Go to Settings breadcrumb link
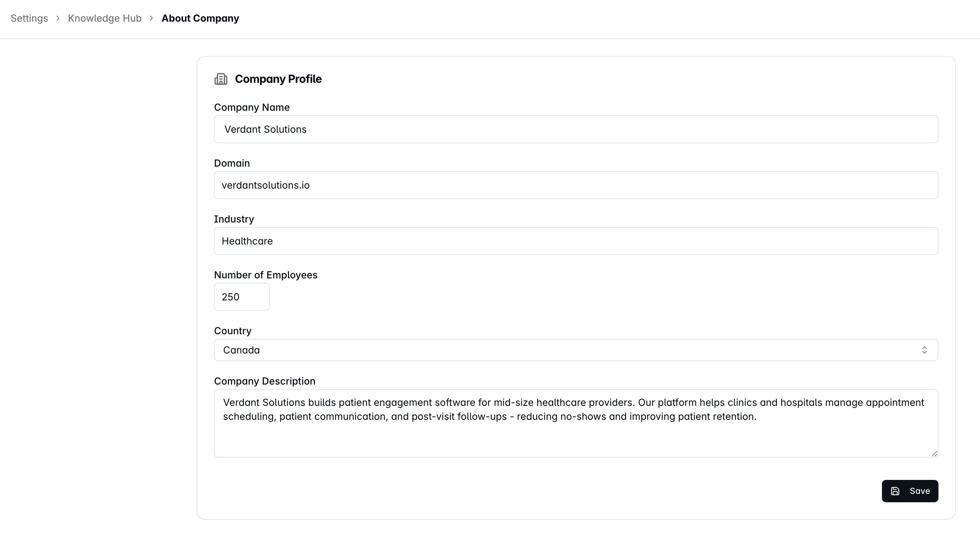980x533 pixels. (x=29, y=18)
